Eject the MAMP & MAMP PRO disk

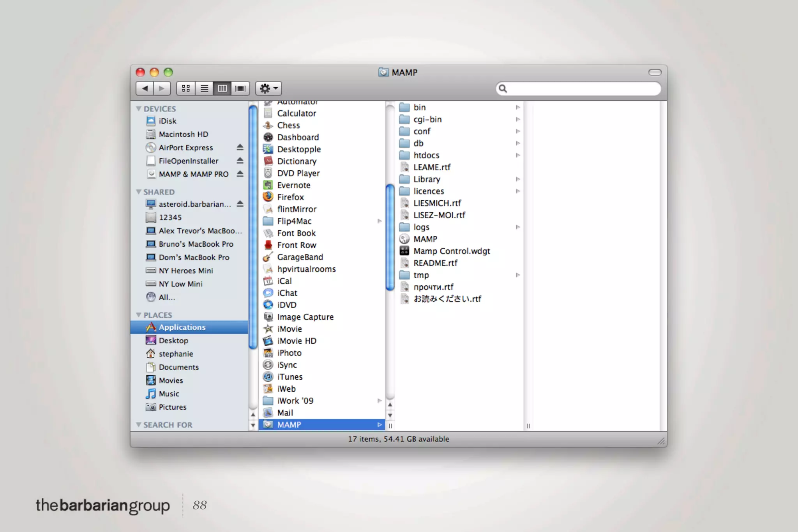(x=240, y=174)
